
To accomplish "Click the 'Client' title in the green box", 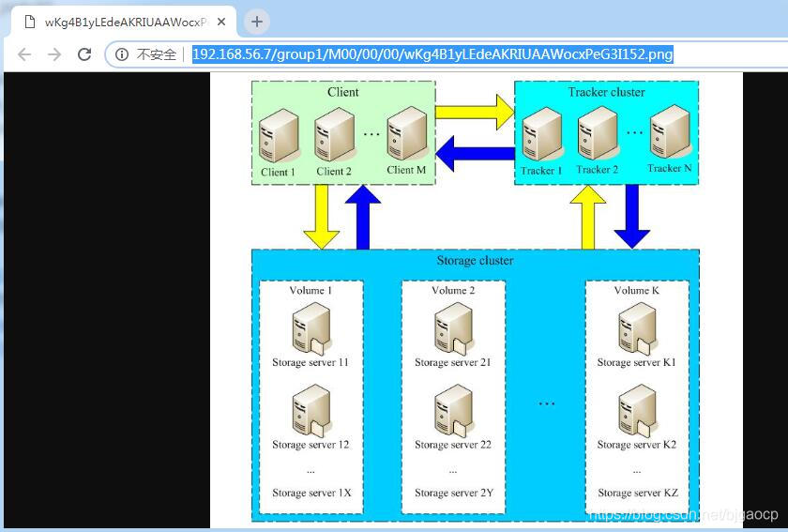I will click(x=343, y=92).
